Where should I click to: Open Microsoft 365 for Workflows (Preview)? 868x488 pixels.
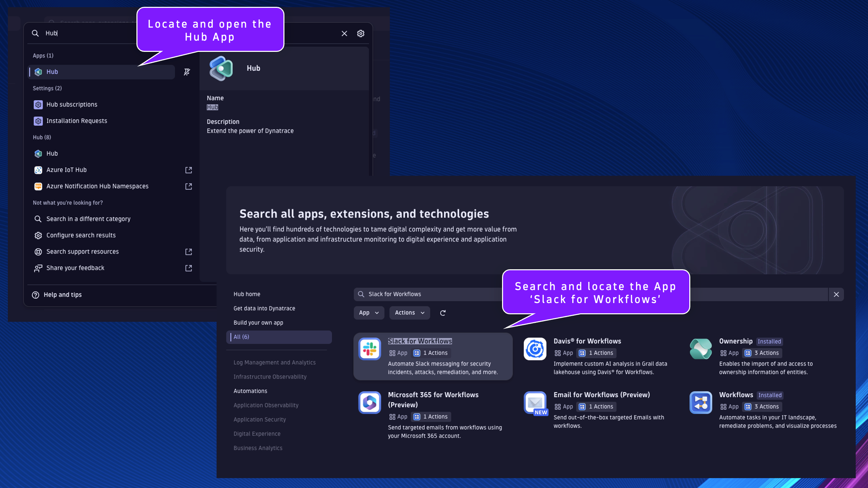[433, 400]
